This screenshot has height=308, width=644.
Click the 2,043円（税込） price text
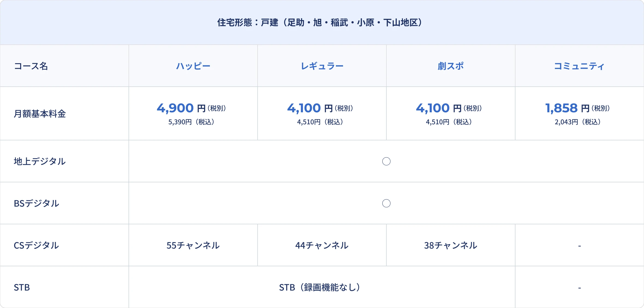[x=578, y=122]
